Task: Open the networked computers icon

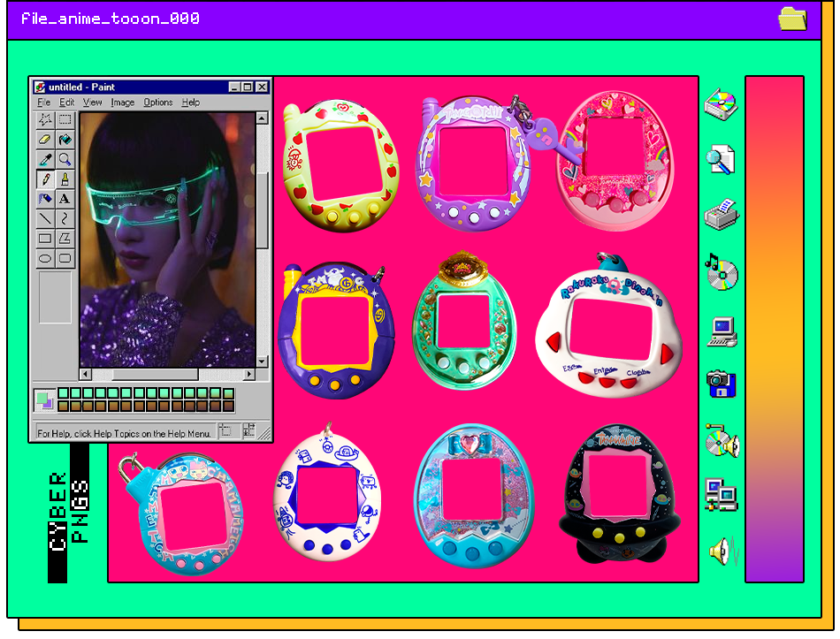Action: (721, 494)
